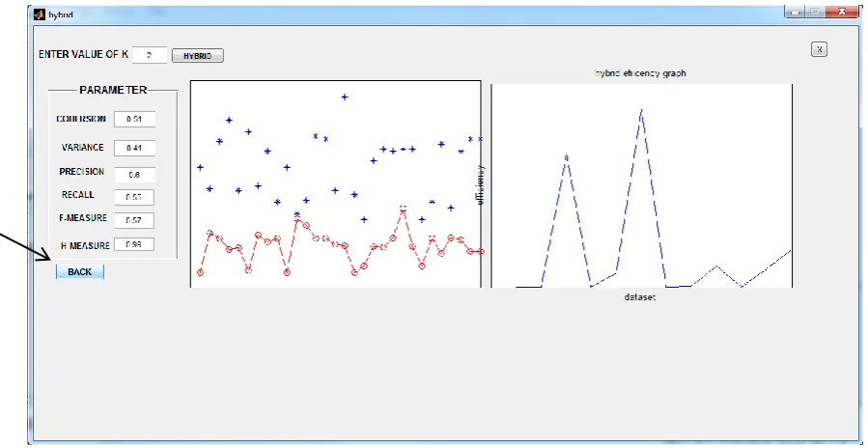Select the H MEASURE value field

tap(134, 244)
